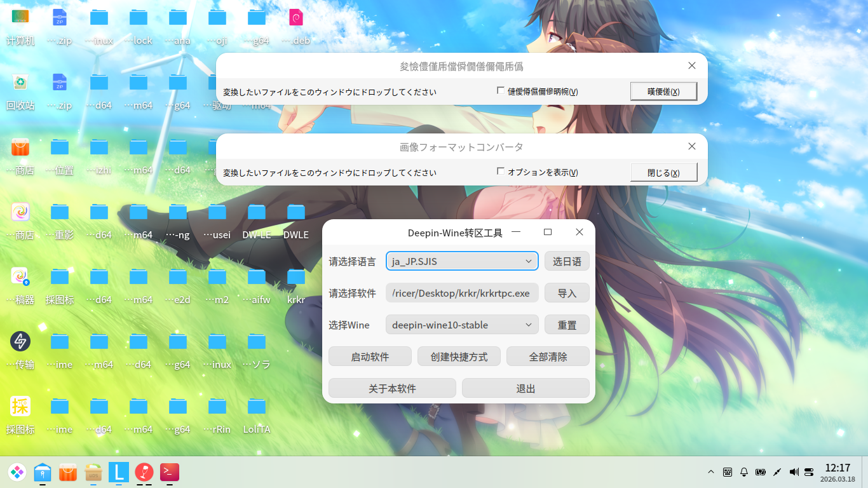Select the pink .deb package file
Screen dimensions: 868x488
[296, 17]
